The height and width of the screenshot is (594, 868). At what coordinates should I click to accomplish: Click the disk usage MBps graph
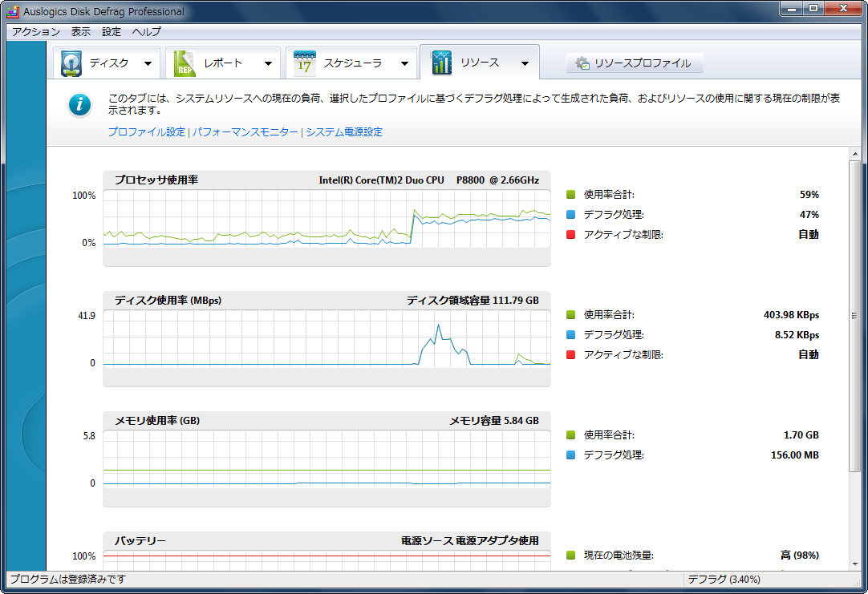[x=327, y=338]
